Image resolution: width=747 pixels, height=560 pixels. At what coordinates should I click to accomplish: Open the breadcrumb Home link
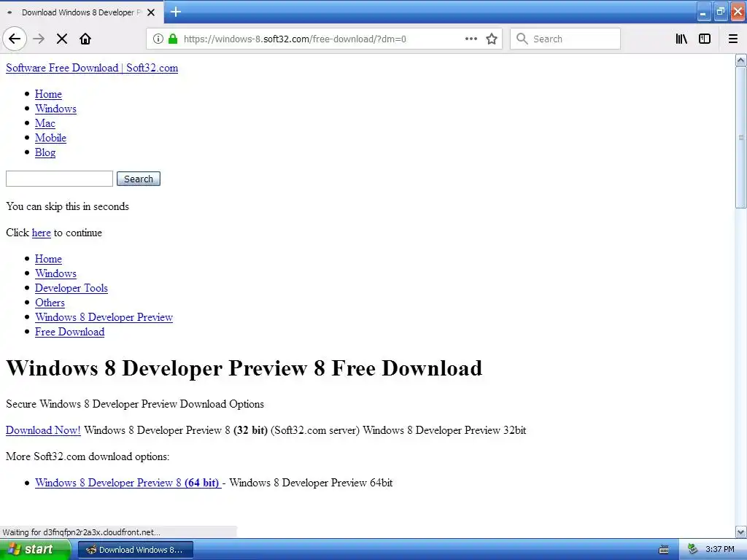[x=48, y=259]
